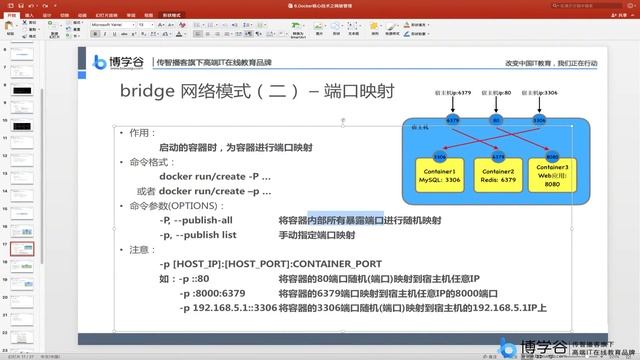The height and width of the screenshot is (360, 640).
Task: Toggle strikethrough formatting
Action: tap(124, 34)
